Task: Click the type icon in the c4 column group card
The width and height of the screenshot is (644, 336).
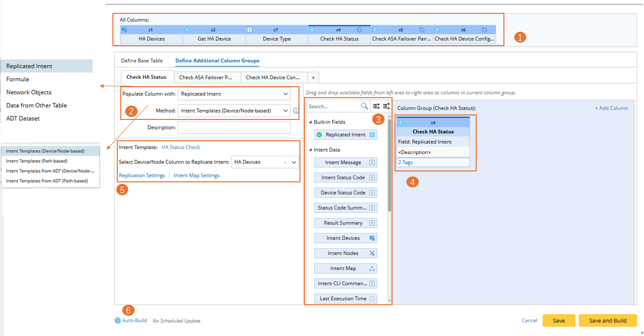Action: [401, 122]
